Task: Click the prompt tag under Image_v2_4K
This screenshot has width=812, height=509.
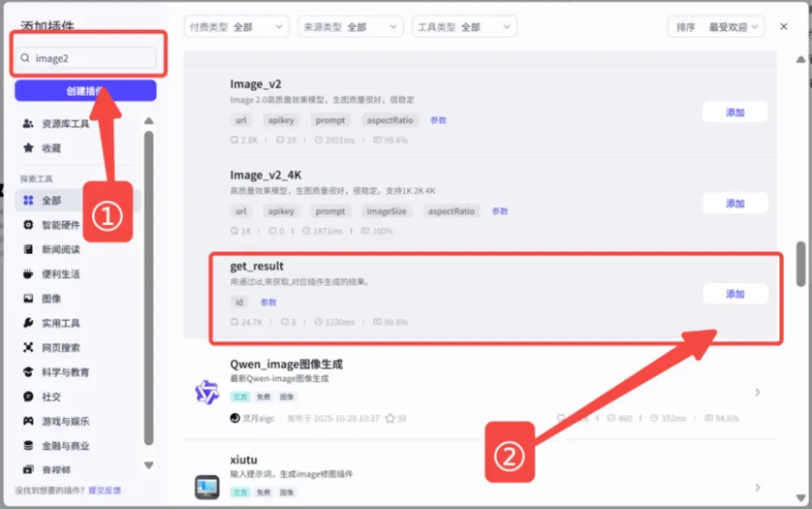Action: (330, 211)
